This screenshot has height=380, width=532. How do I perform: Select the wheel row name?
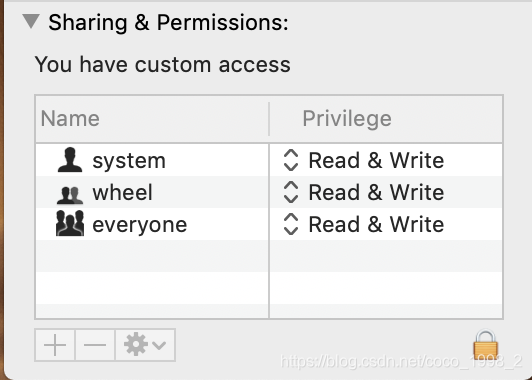pyautogui.click(x=122, y=192)
